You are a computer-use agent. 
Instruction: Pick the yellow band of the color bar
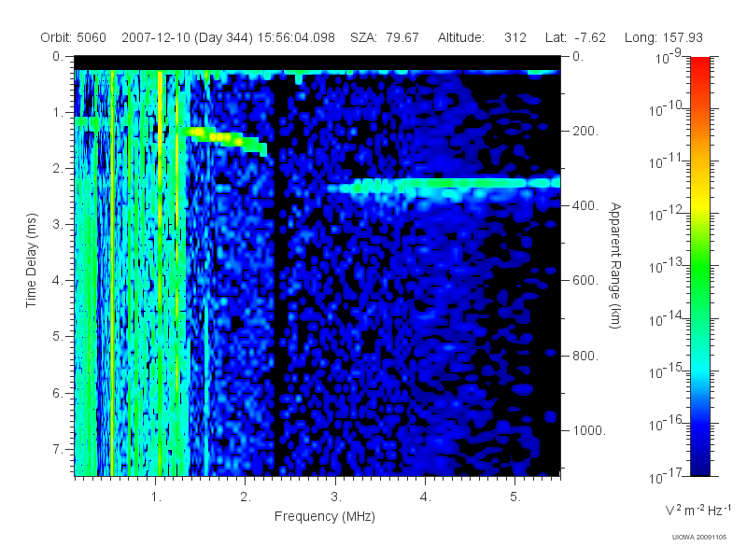click(x=700, y=204)
